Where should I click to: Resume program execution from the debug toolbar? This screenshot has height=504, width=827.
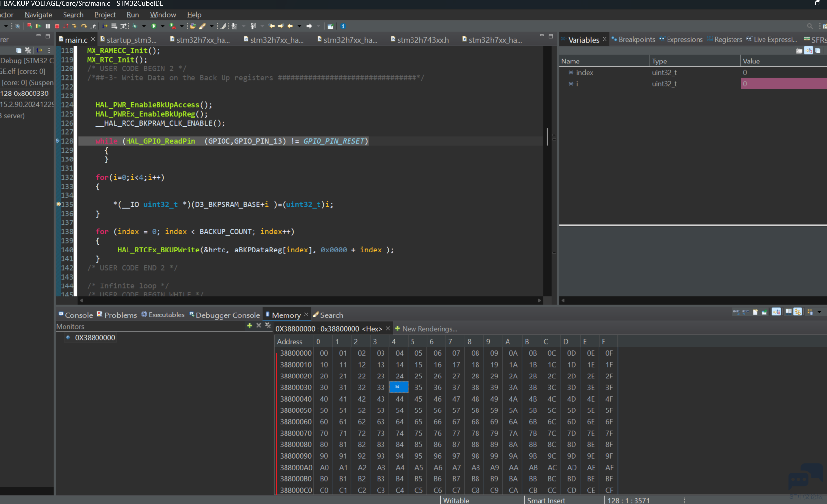(x=38, y=26)
